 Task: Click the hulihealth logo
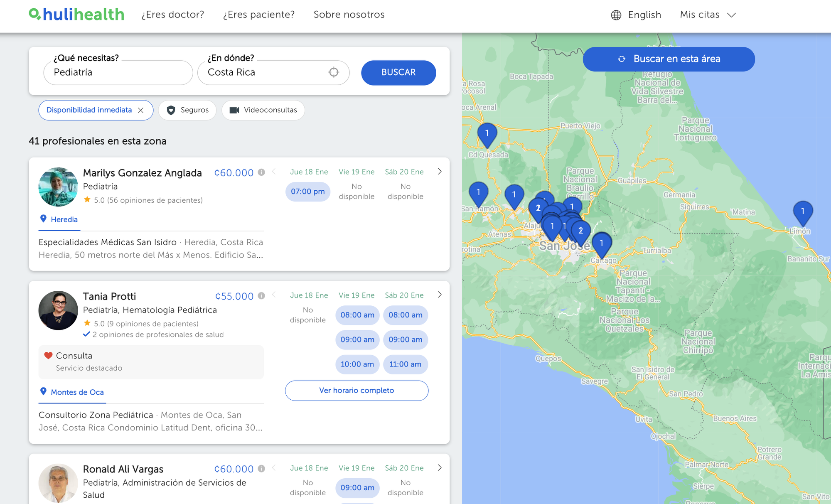click(x=76, y=15)
